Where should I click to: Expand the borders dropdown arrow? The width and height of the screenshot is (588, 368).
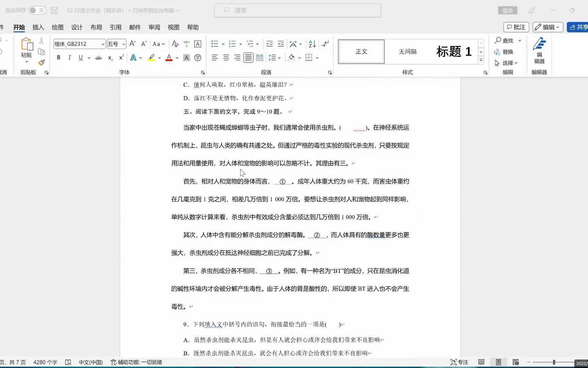point(317,58)
